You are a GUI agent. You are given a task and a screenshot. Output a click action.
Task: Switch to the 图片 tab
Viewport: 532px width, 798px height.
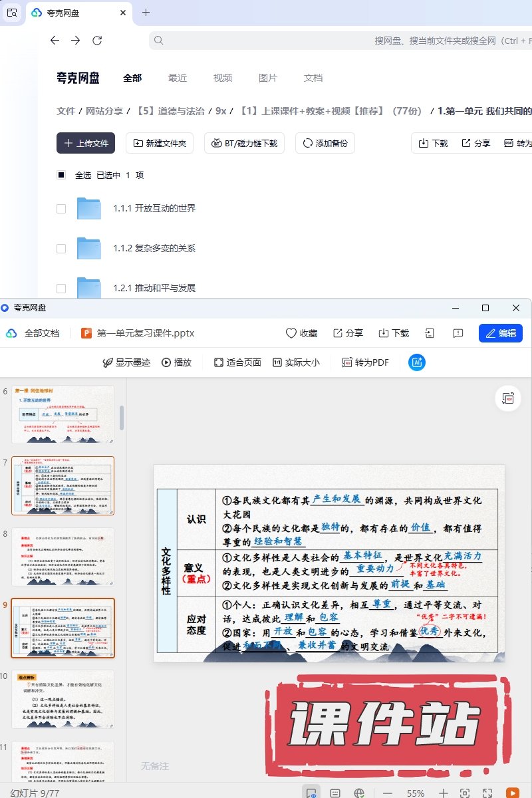coord(267,78)
